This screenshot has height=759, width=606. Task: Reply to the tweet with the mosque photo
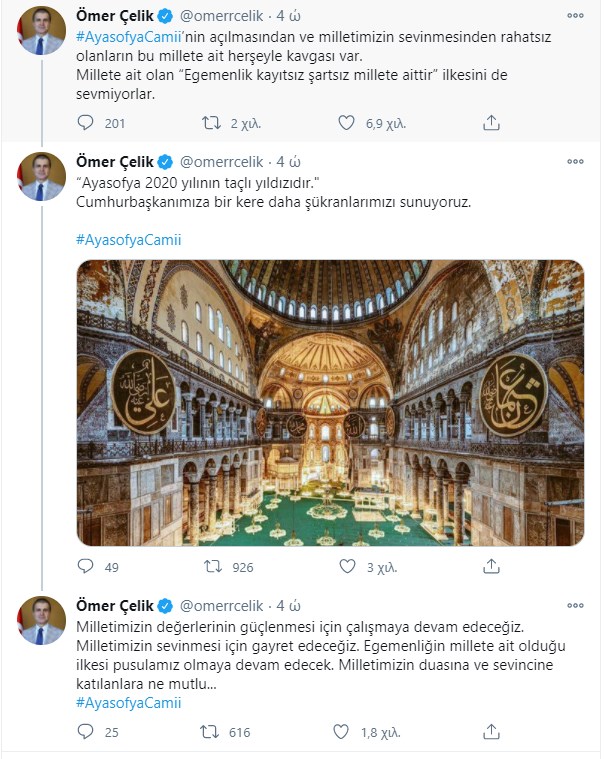[86, 567]
